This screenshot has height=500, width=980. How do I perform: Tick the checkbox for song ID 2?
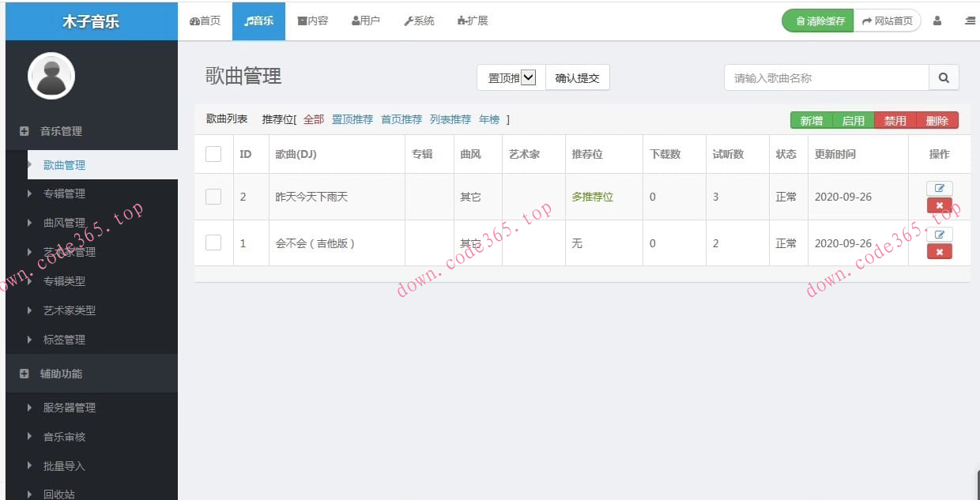(x=213, y=196)
